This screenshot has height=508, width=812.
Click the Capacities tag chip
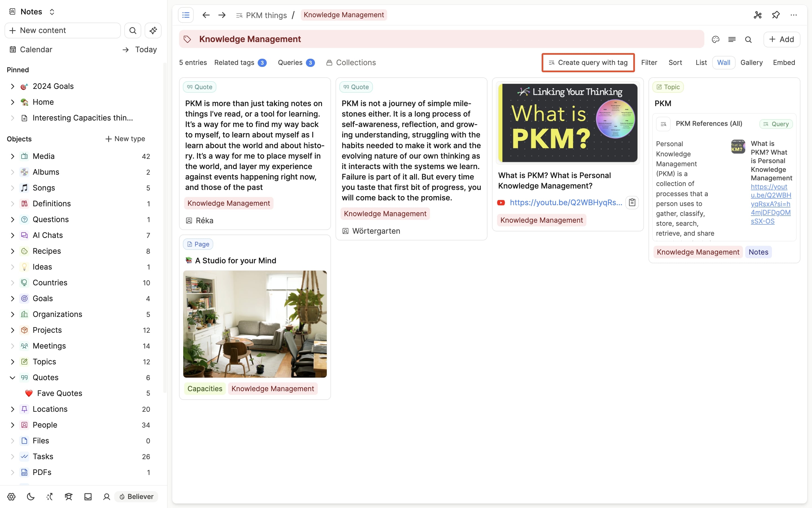205,389
